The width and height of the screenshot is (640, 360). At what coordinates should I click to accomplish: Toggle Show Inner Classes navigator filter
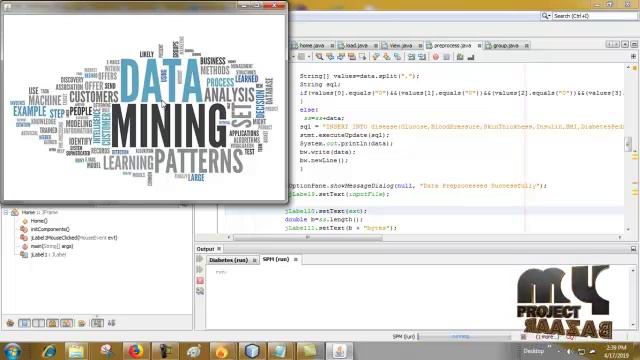pyautogui.click(x=67, y=323)
